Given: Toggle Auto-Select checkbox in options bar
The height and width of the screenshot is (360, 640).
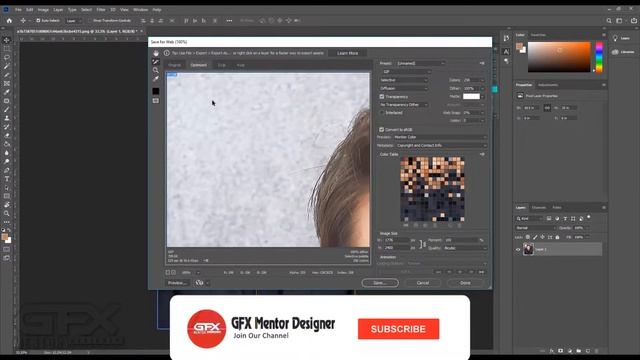Looking at the screenshot, I should tap(38, 20).
